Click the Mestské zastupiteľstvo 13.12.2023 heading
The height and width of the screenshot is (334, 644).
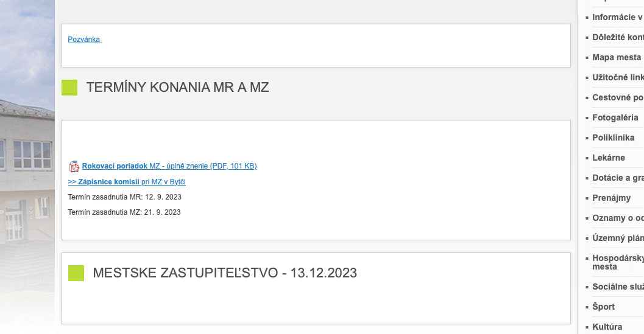coord(225,273)
